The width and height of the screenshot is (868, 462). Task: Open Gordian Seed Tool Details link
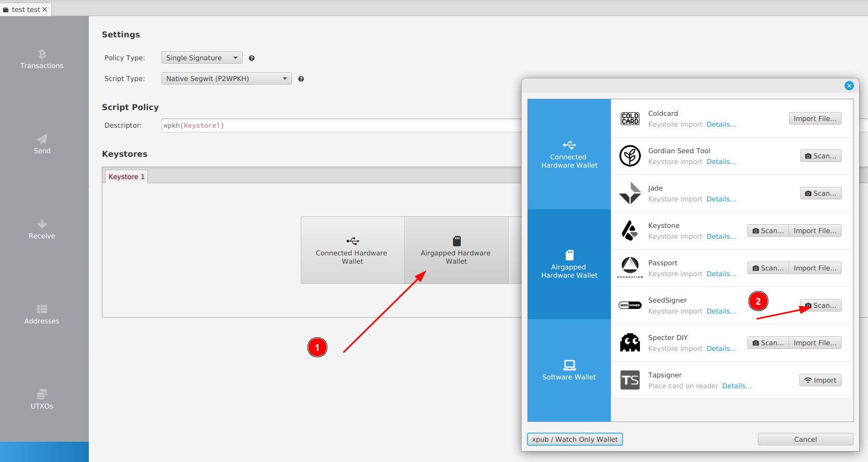tap(721, 162)
